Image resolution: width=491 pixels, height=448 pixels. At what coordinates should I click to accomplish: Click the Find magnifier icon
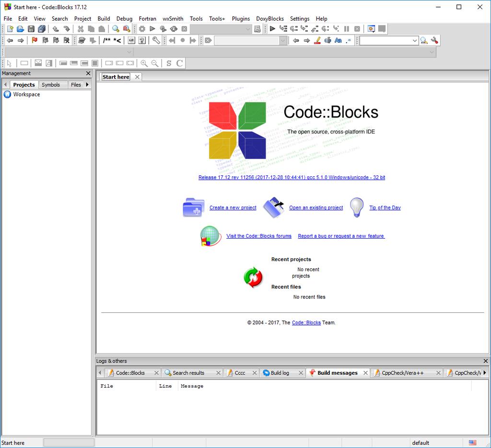[116, 29]
